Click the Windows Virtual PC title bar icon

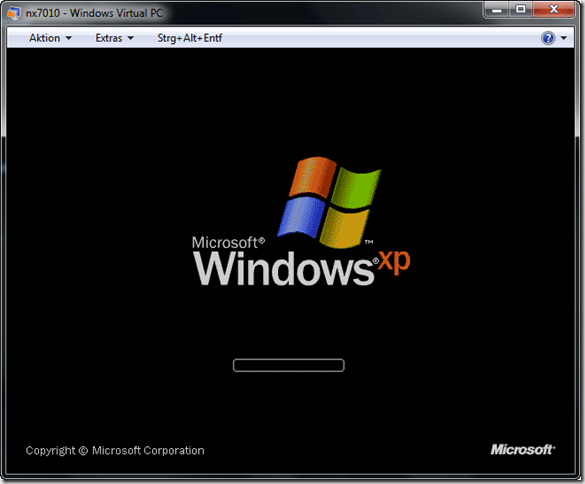(14, 13)
